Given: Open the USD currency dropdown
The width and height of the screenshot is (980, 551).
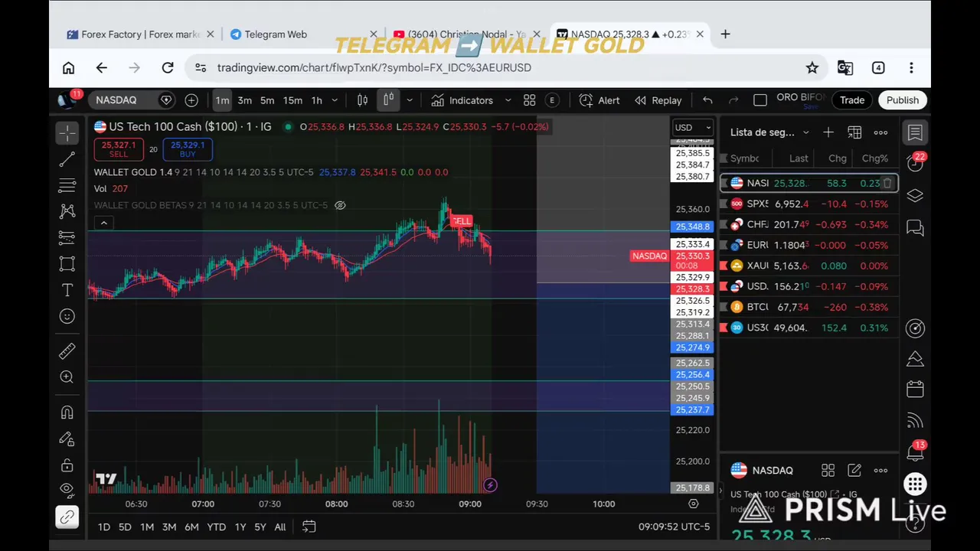Looking at the screenshot, I should click(x=693, y=128).
